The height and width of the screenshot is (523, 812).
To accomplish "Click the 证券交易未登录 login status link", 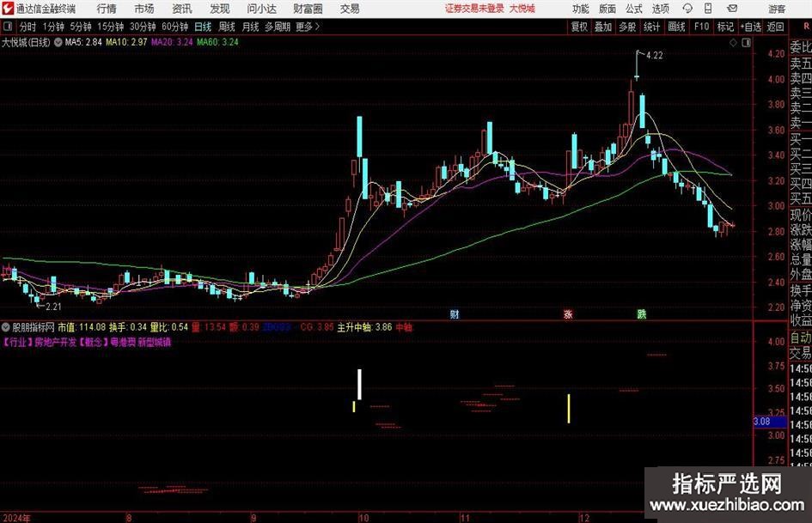I will (474, 9).
